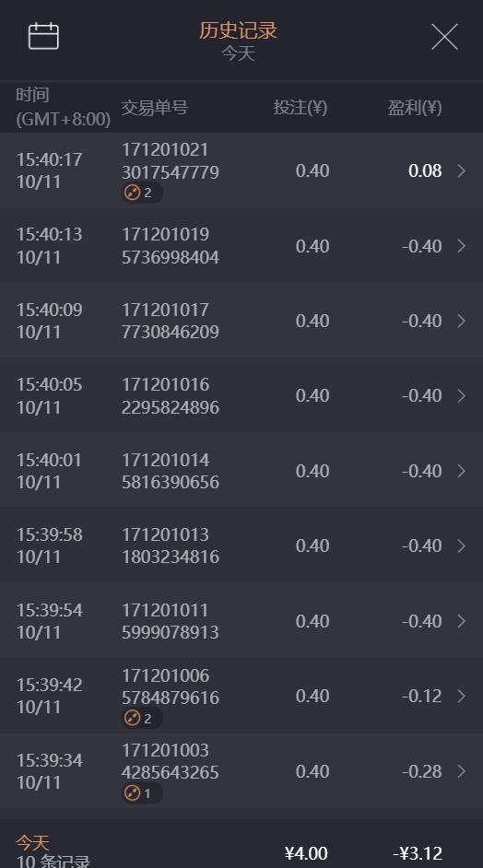Select order number 1712010195736998404
The width and height of the screenshot is (483, 868).
click(x=170, y=246)
